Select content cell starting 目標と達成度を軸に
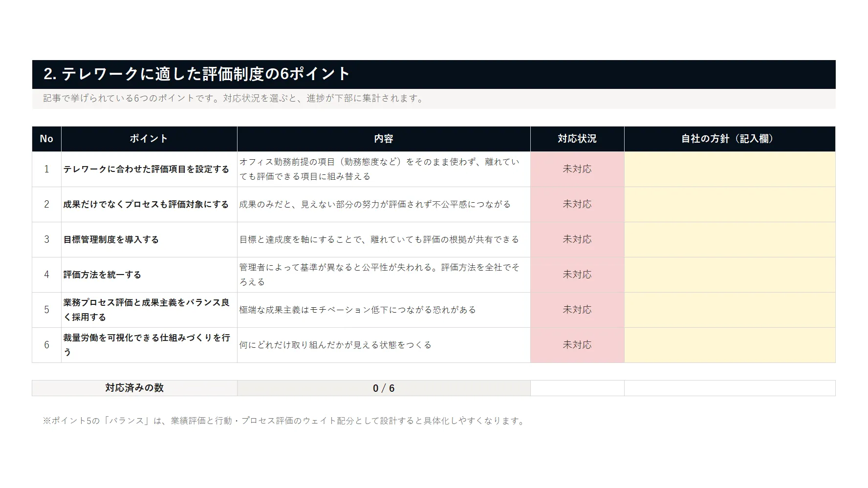This screenshot has width=868, height=488. point(384,239)
